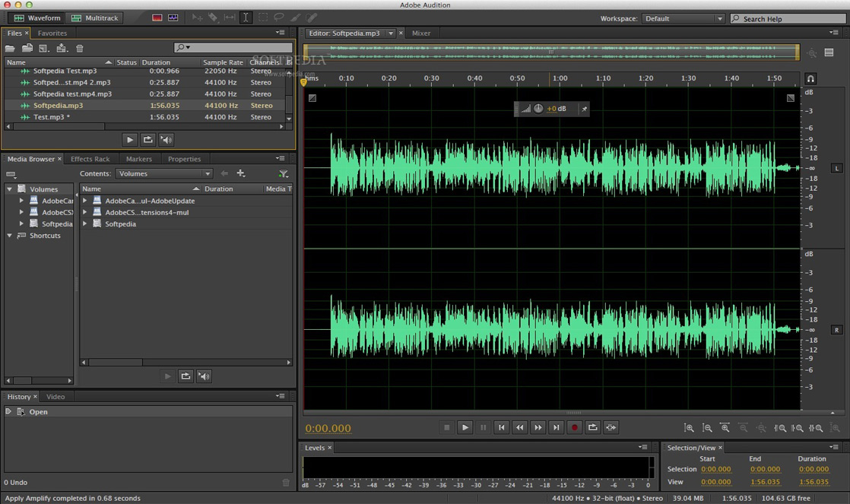The width and height of the screenshot is (850, 504).
Task: Open the Editor file dropdown
Action: click(x=391, y=33)
